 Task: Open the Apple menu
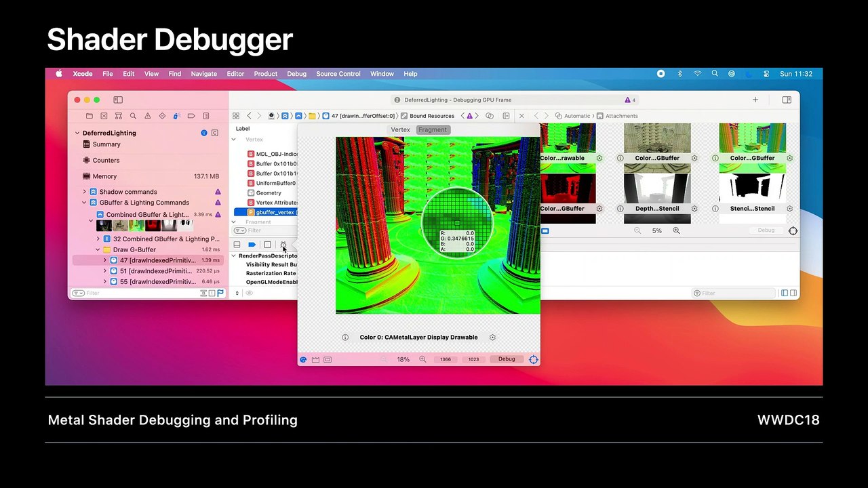tap(59, 74)
